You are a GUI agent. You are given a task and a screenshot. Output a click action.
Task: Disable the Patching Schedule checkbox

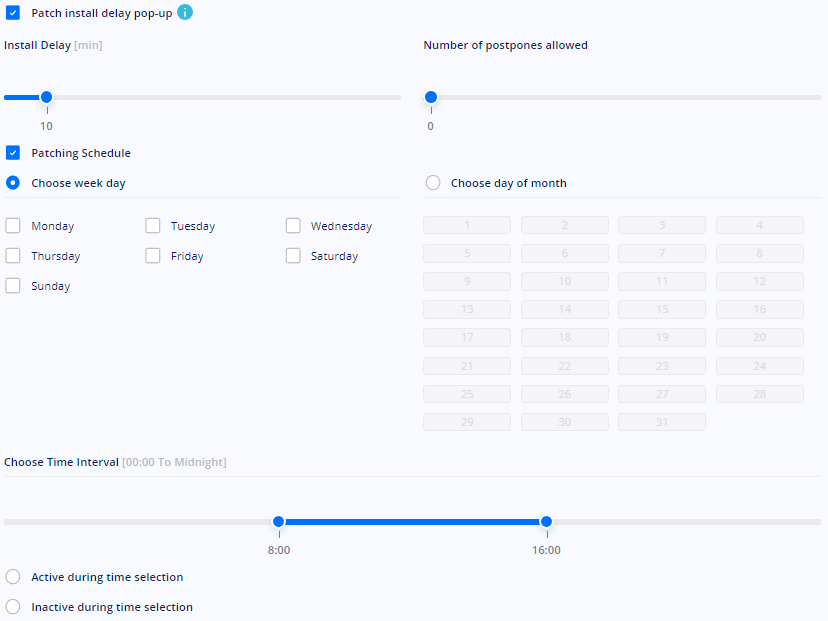tap(13, 153)
